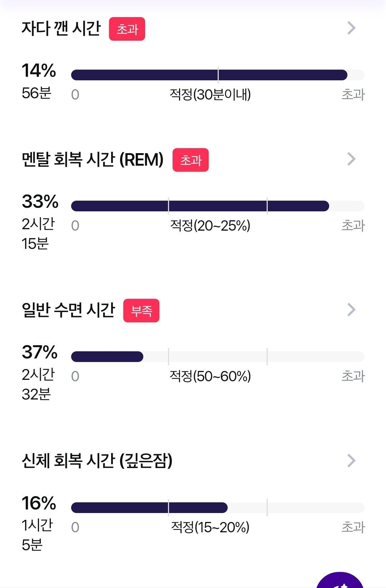
Task: Expand 신체 회복 시간 (깊은잠) chevron
Action: tap(352, 461)
